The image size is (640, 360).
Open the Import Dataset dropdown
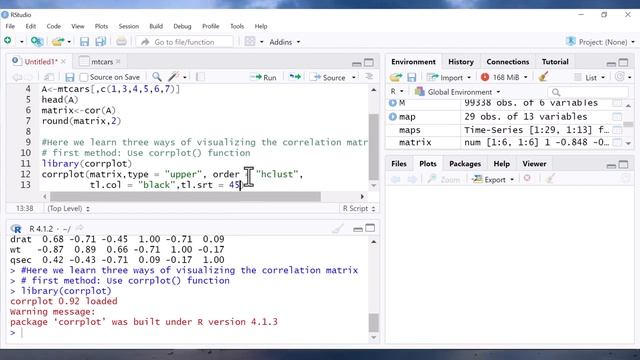449,77
